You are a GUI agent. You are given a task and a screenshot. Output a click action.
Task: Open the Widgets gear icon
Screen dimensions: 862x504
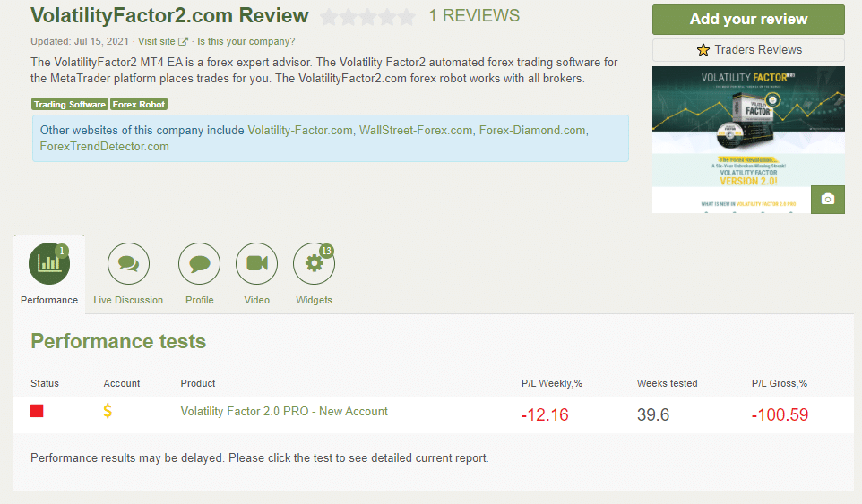[314, 263]
